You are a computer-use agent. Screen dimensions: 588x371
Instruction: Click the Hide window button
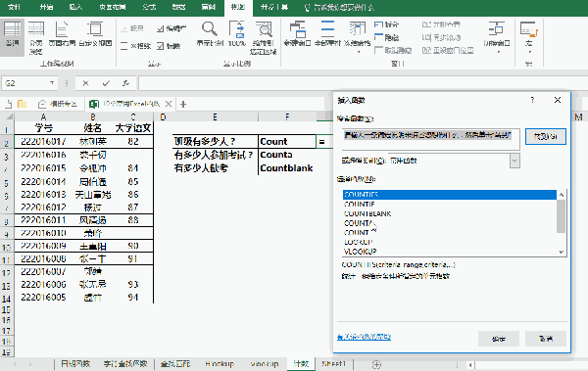387,37
